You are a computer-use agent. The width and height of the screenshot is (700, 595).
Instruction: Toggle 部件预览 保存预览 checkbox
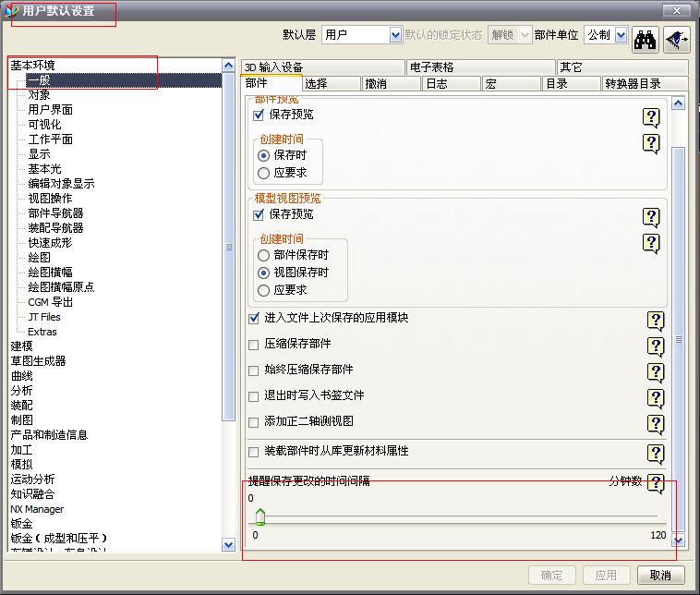click(x=259, y=115)
